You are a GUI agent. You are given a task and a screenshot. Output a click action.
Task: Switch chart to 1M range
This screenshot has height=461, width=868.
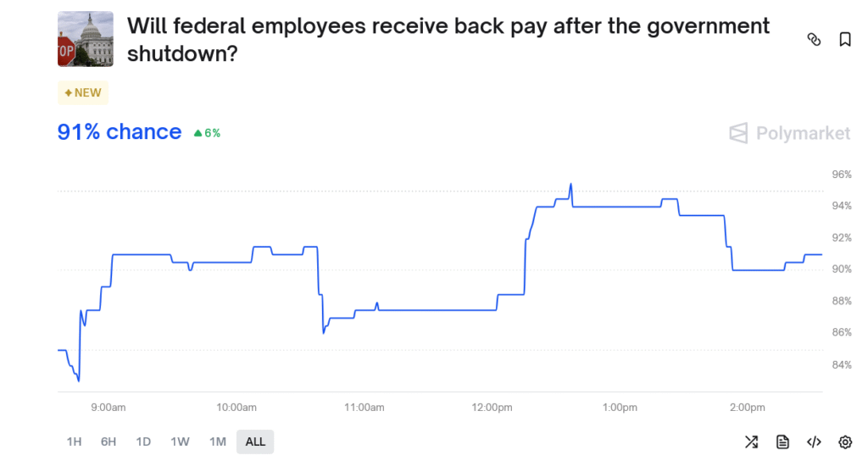point(218,442)
